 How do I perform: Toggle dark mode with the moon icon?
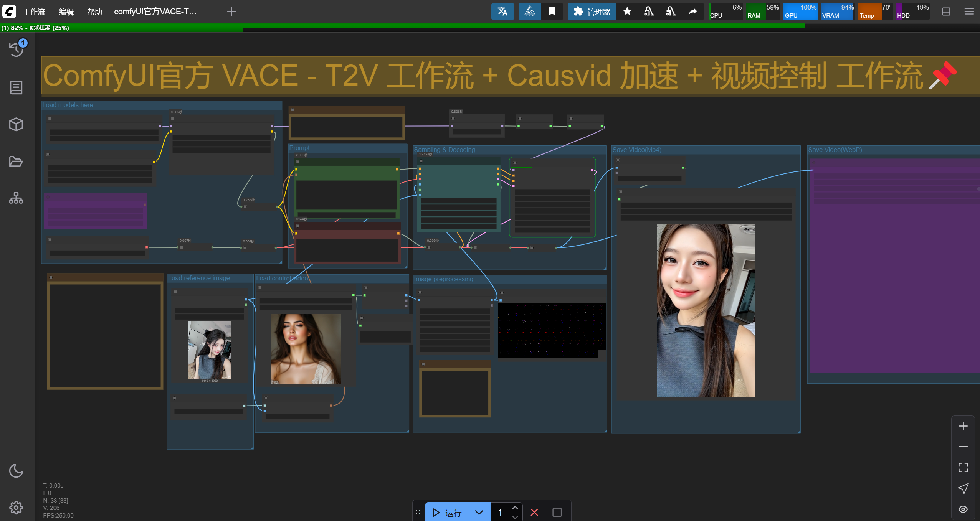(x=16, y=471)
